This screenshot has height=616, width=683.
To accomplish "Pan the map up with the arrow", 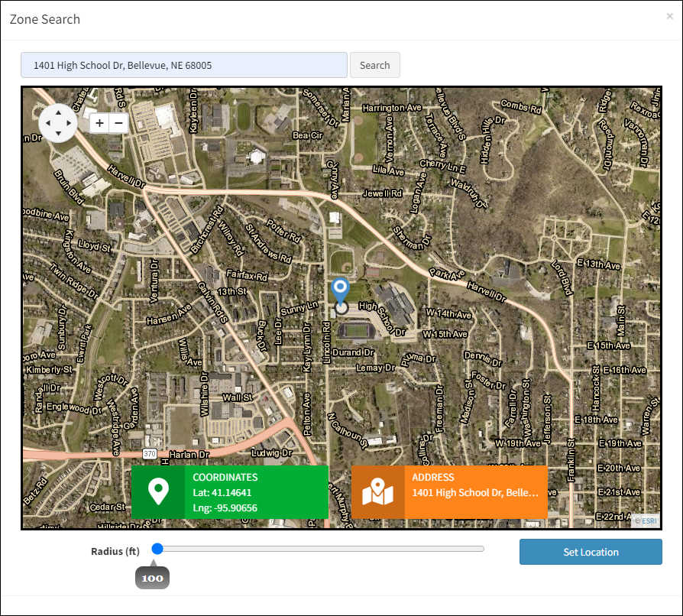I will coord(58,112).
